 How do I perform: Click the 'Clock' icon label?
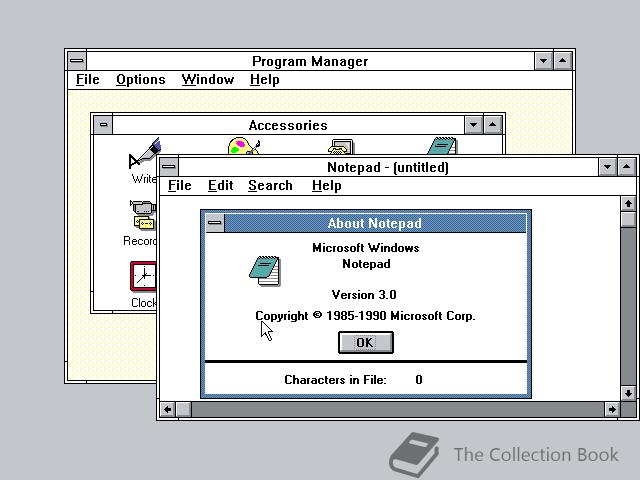[x=144, y=303]
